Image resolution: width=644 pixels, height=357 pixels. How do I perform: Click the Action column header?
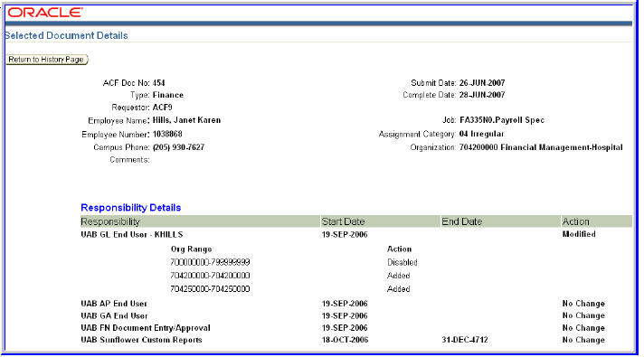pyautogui.click(x=596, y=221)
